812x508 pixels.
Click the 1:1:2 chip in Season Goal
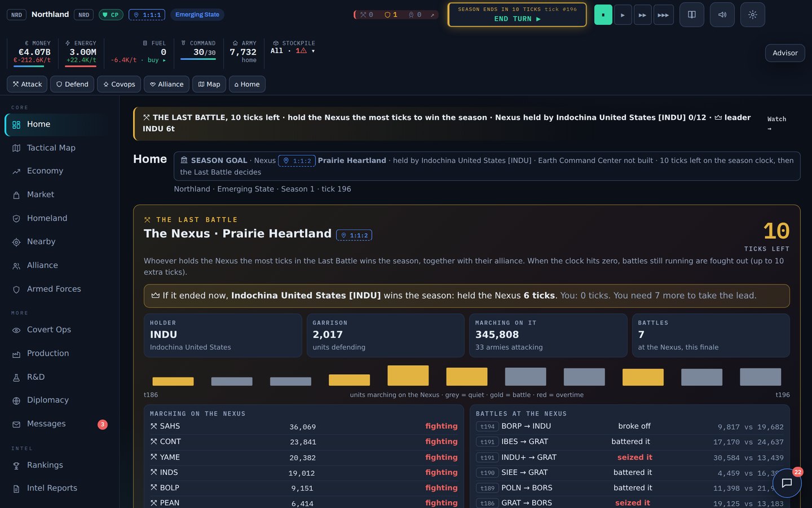pyautogui.click(x=297, y=161)
